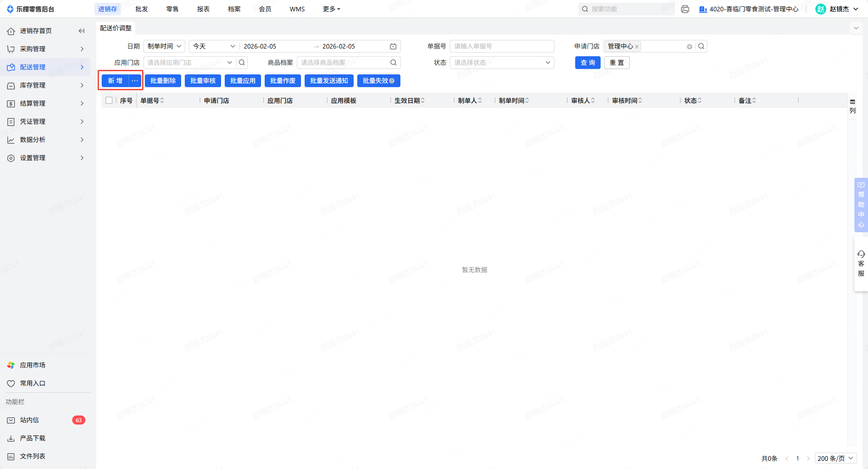Run the search with 查询 button
Image resolution: width=868 pixels, height=469 pixels.
pos(588,63)
